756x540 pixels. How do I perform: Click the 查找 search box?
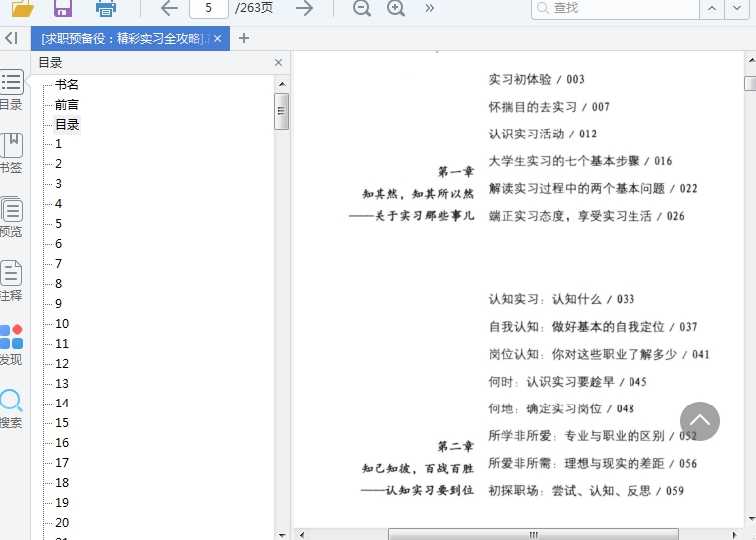tap(616, 8)
